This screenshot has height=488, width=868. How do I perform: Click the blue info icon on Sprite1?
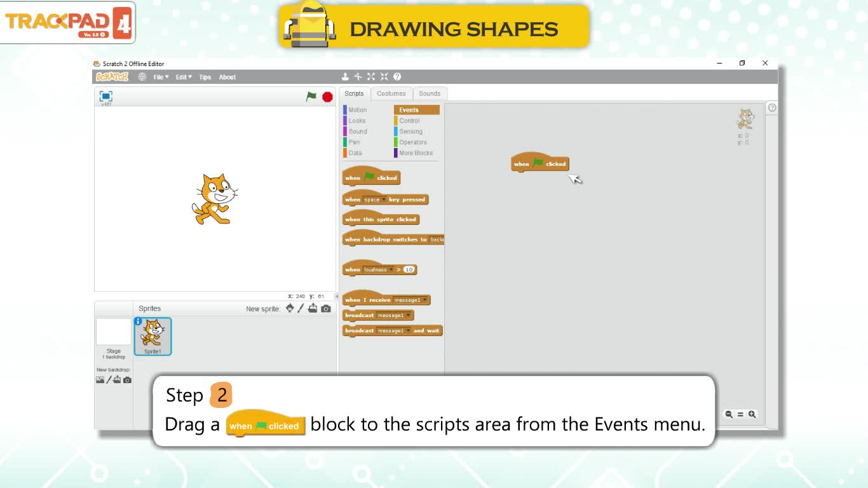tap(138, 322)
